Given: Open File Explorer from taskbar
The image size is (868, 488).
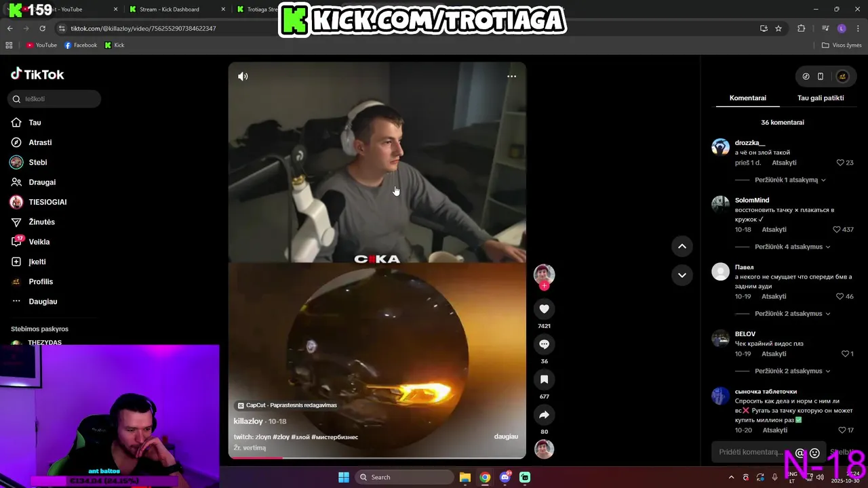Looking at the screenshot, I should 465,477.
